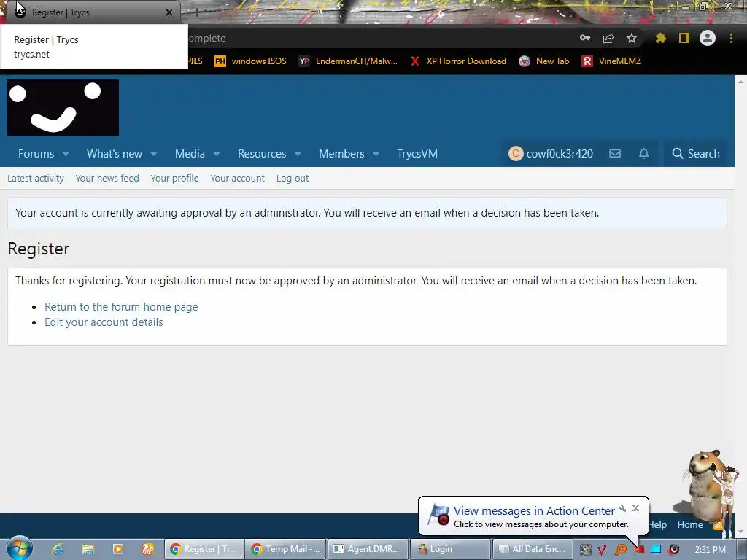Open What's new section

click(x=115, y=154)
